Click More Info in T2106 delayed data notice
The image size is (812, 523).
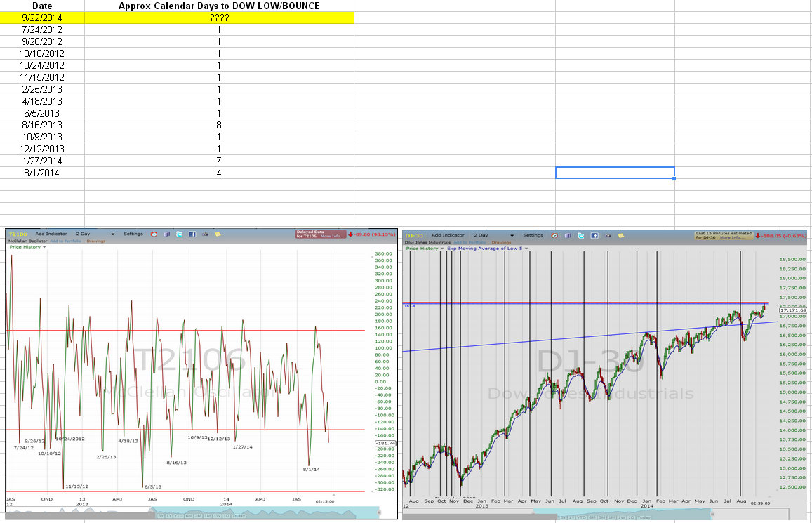(x=333, y=236)
